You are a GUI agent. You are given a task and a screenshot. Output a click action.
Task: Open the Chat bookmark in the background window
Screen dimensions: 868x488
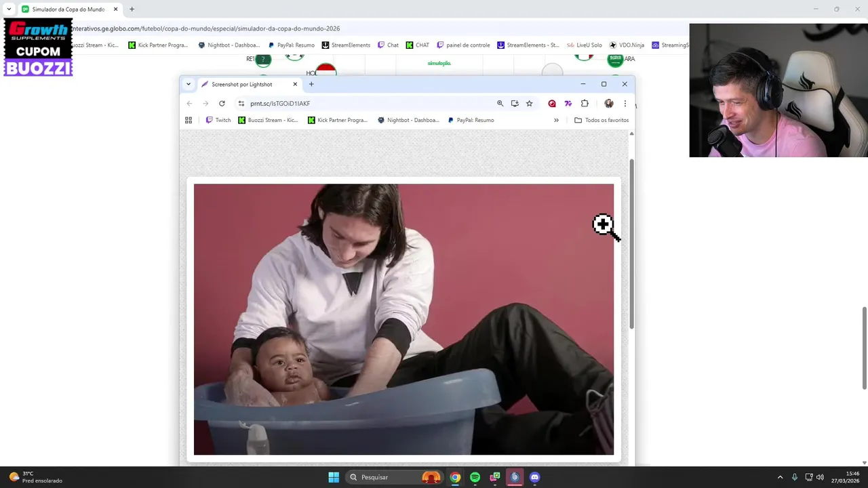coord(388,45)
